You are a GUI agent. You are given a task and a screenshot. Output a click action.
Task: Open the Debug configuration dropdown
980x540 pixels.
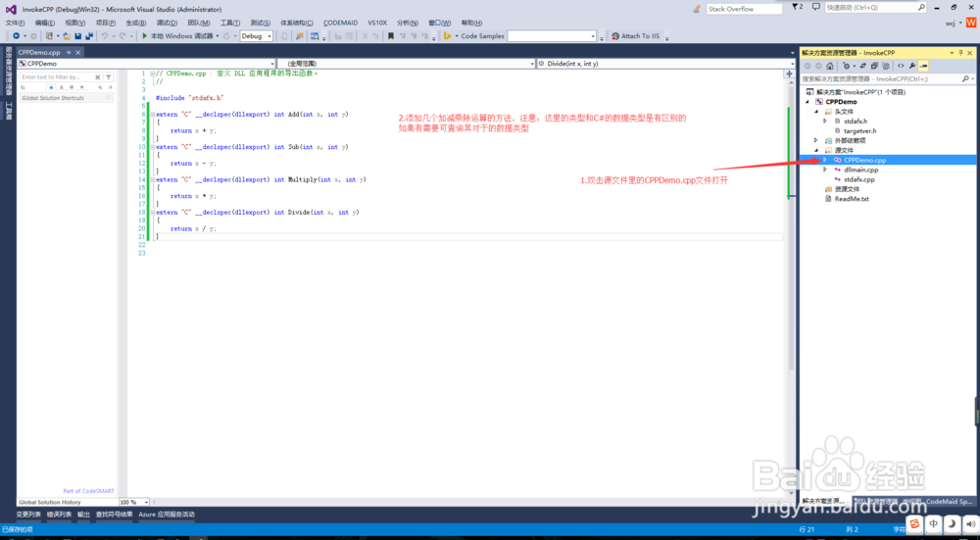coord(256,36)
